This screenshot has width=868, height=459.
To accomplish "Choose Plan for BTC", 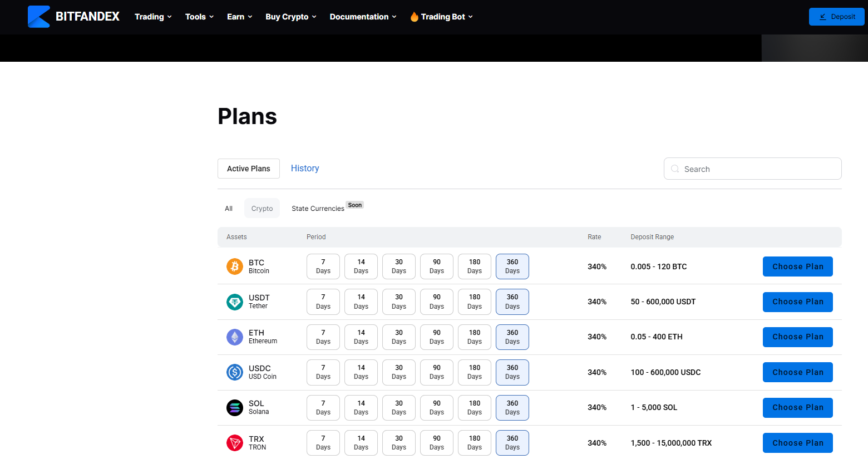I will coord(798,266).
